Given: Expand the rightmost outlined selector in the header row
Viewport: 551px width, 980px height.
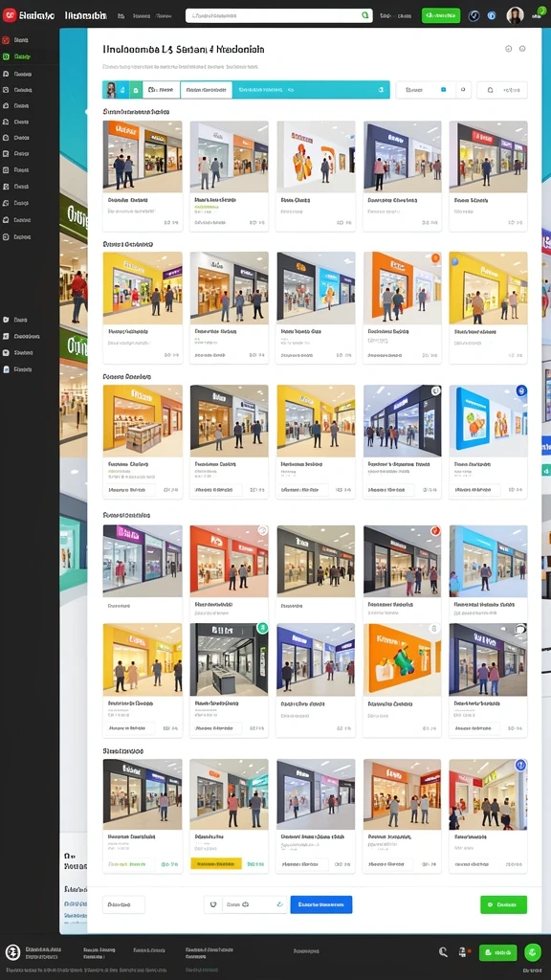Looking at the screenshot, I should click(x=501, y=90).
